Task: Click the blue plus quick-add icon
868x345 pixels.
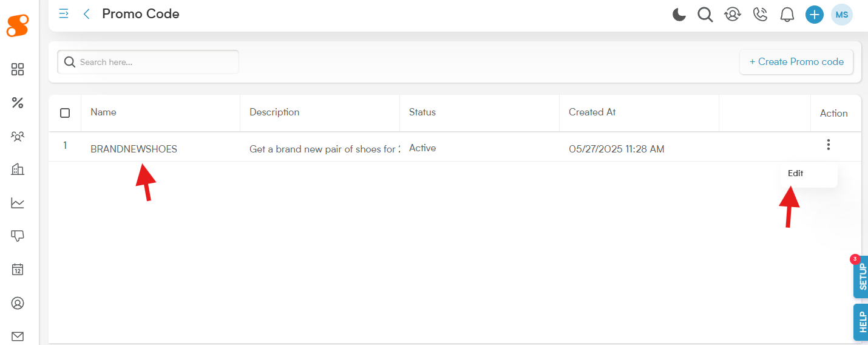Action: (x=814, y=15)
